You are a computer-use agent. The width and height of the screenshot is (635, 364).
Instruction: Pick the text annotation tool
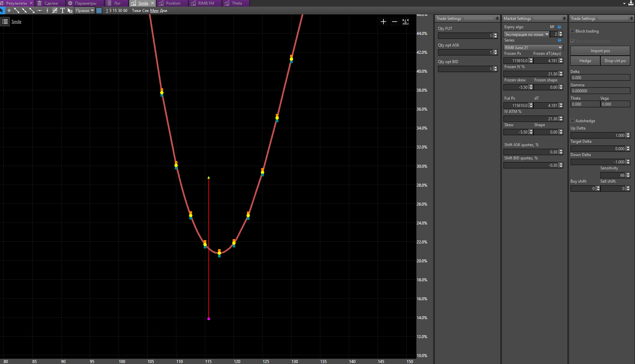coord(62,11)
